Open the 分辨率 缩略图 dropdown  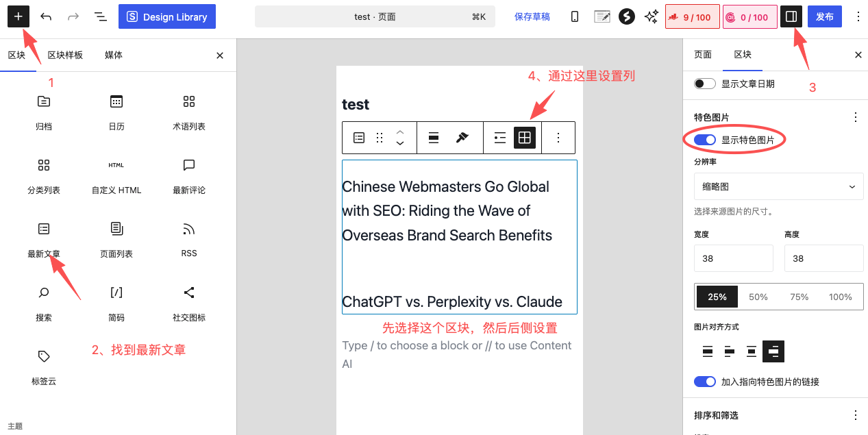click(x=778, y=186)
